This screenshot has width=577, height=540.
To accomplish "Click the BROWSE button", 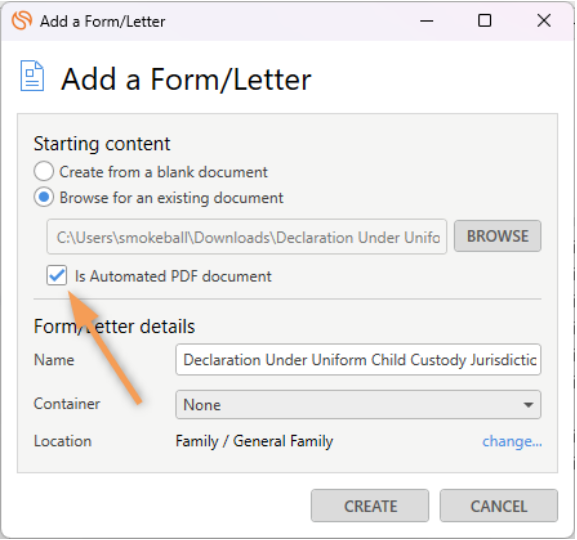I will [x=497, y=236].
